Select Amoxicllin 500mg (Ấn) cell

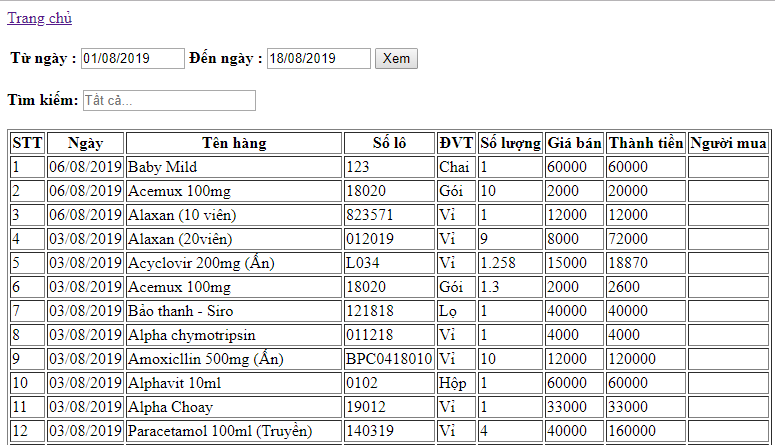[x=234, y=359]
